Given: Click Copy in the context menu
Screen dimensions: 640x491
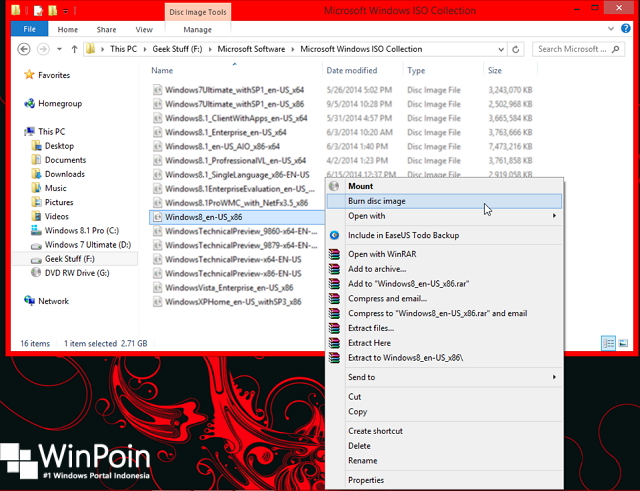Looking at the screenshot, I should coord(444,411).
